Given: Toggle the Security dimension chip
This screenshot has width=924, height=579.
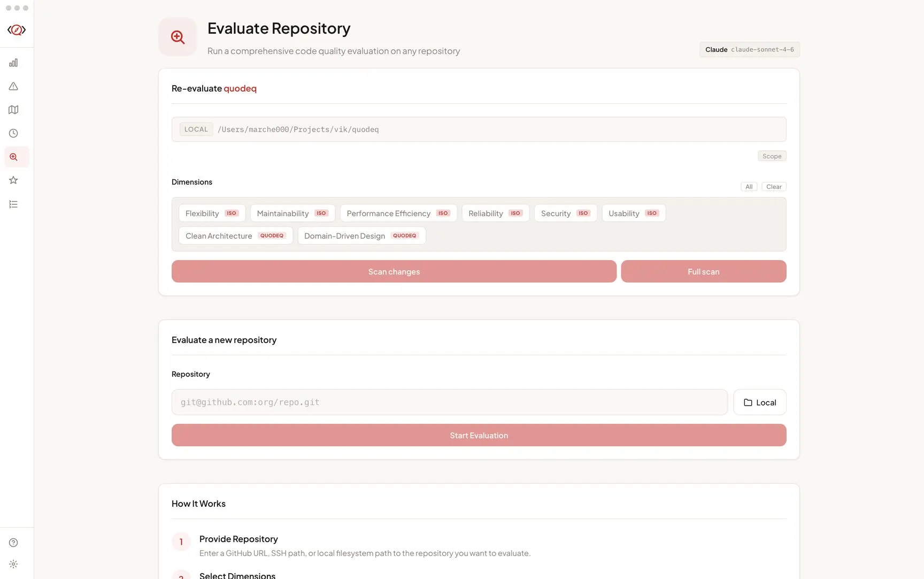Looking at the screenshot, I should pos(565,213).
